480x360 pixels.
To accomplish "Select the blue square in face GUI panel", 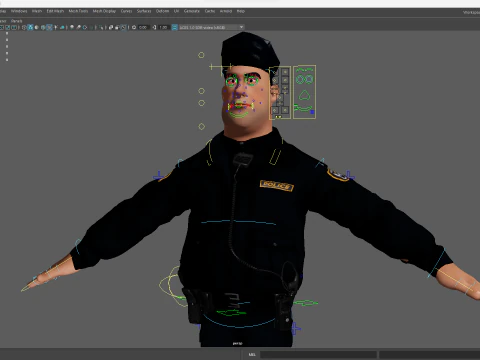I will 312,112.
